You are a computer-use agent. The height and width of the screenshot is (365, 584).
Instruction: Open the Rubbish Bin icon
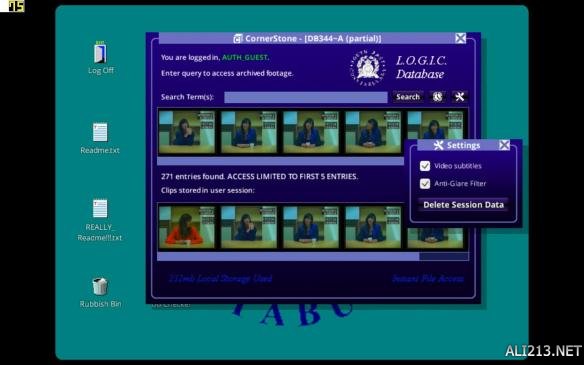(100, 293)
